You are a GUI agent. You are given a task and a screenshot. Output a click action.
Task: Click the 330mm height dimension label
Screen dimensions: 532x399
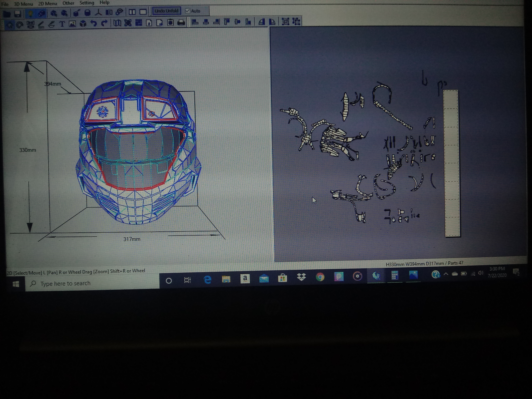tap(28, 150)
